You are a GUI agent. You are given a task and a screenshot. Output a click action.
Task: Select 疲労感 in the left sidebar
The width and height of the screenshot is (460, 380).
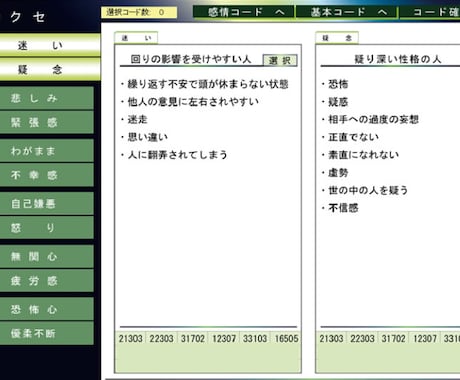tap(46, 281)
